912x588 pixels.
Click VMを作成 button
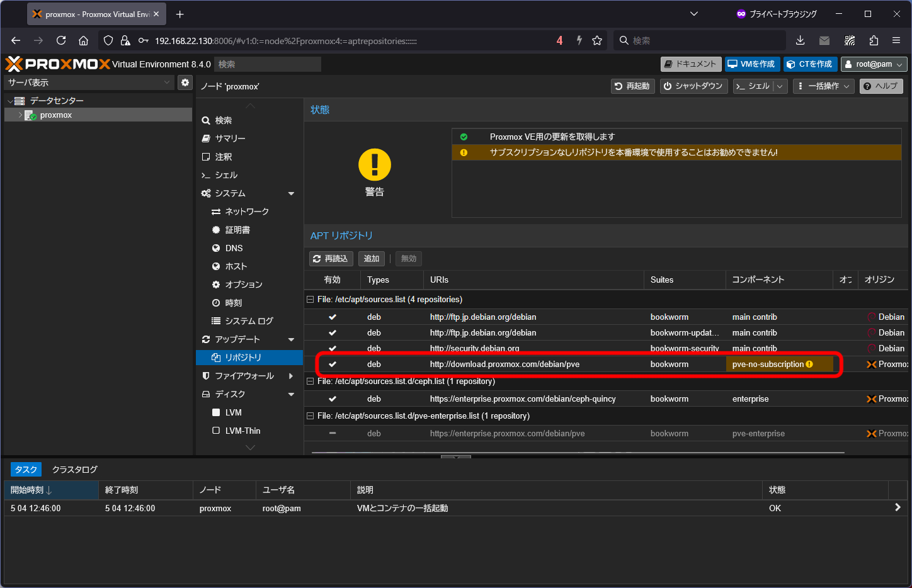tap(752, 64)
